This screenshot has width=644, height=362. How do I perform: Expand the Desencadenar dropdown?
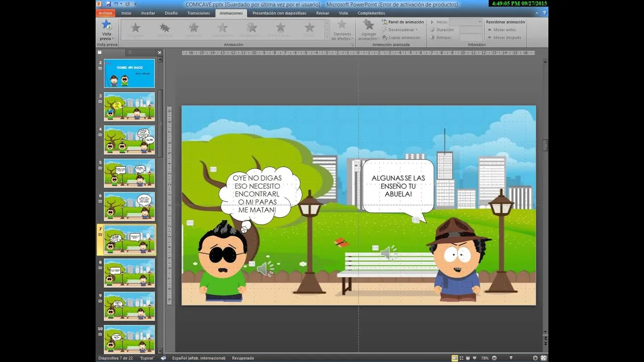click(399, 30)
